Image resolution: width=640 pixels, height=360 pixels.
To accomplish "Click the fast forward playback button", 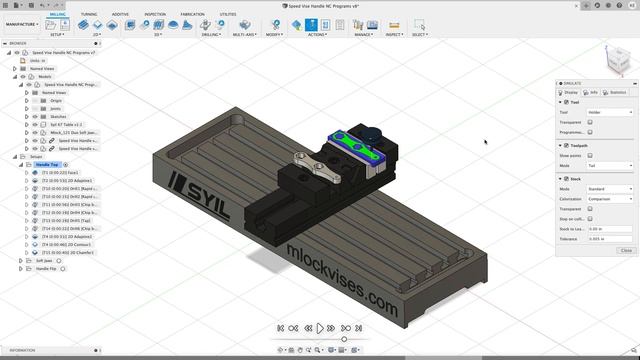I will coord(331,328).
